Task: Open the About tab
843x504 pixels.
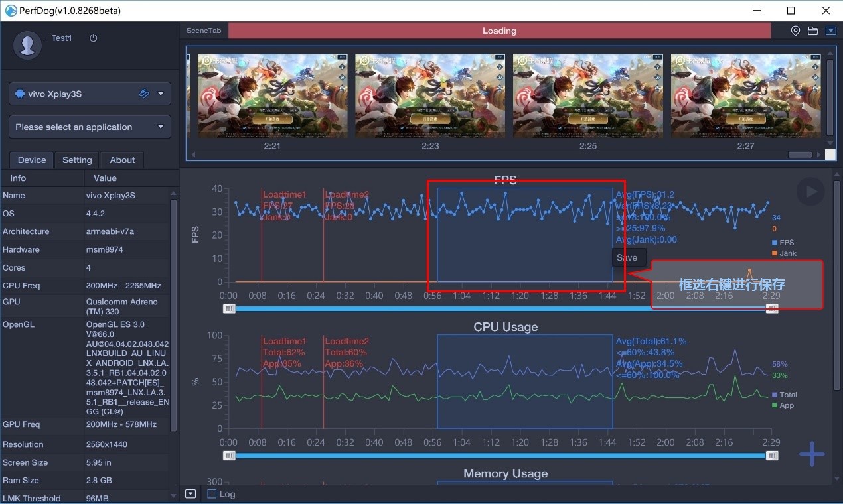Action: click(x=121, y=160)
